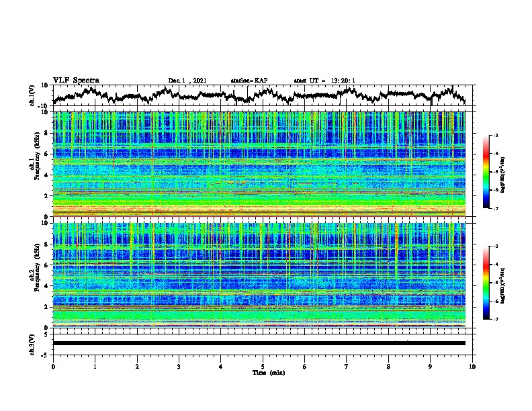532x411 pixels.
Task: Click the ch.2 color bar log(PSD) unit label
Action: click(503, 285)
